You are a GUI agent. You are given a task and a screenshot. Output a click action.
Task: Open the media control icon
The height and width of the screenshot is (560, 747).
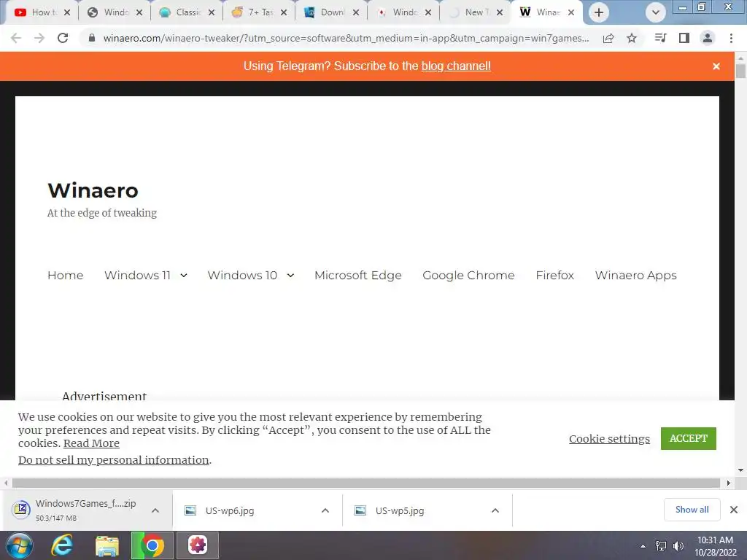(660, 38)
